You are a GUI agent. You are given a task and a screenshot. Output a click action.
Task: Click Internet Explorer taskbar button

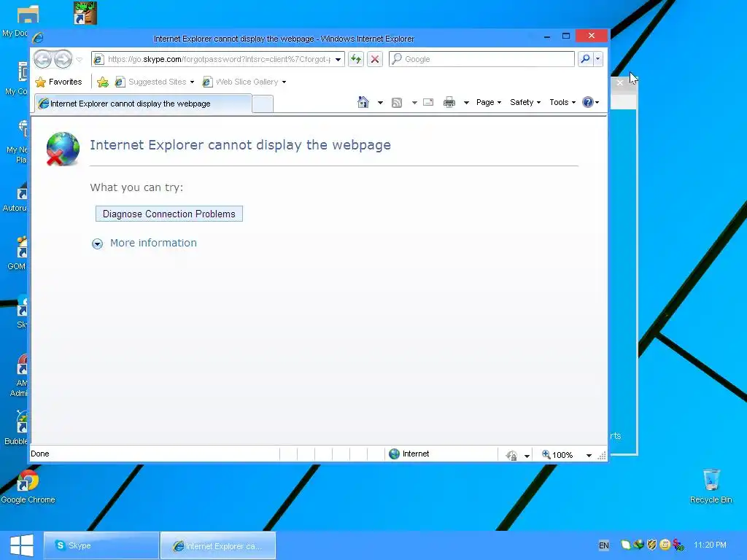click(x=218, y=545)
